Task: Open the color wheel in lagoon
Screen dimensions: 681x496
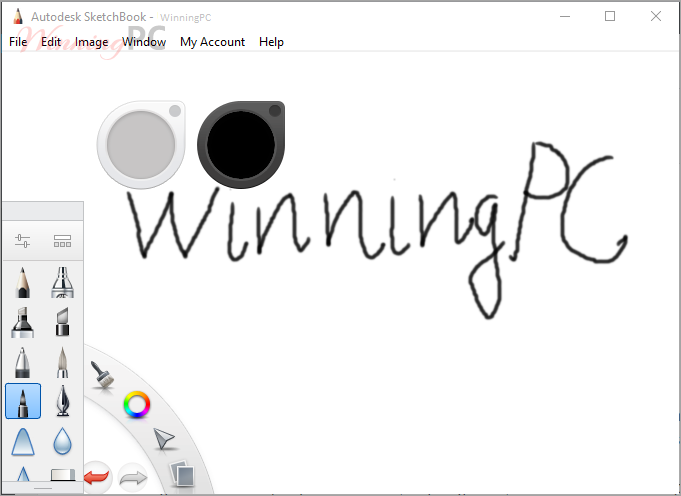Action: pyautogui.click(x=136, y=405)
